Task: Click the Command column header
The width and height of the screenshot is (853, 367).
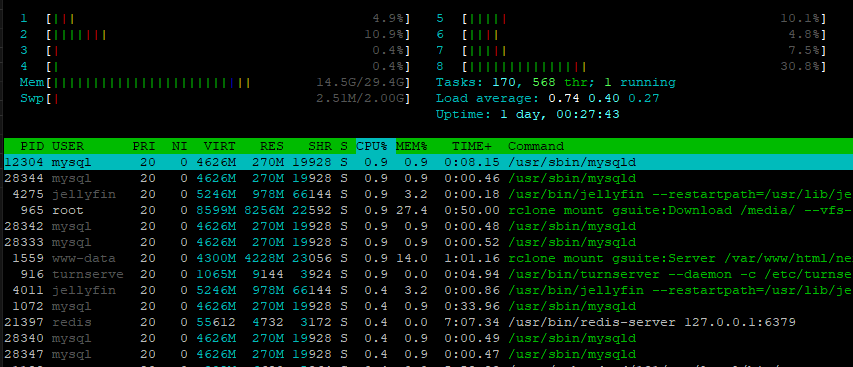Action: tap(536, 146)
